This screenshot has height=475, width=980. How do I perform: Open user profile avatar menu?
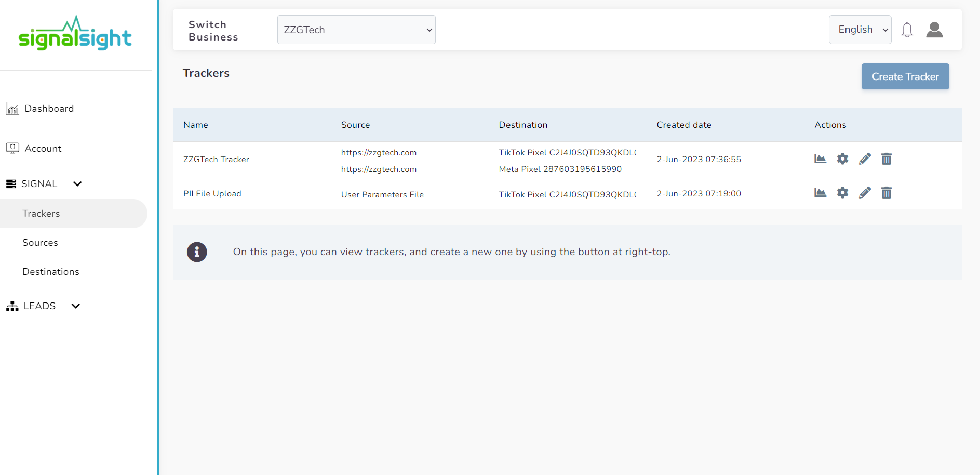pos(934,30)
